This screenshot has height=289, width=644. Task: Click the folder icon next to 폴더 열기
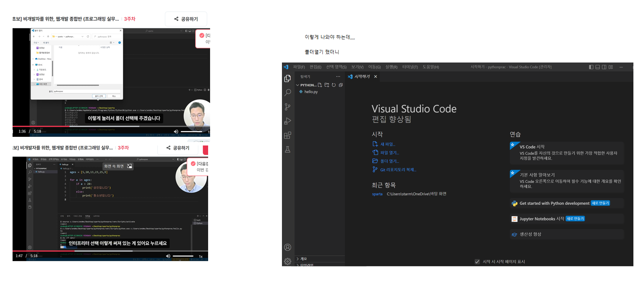[375, 161]
